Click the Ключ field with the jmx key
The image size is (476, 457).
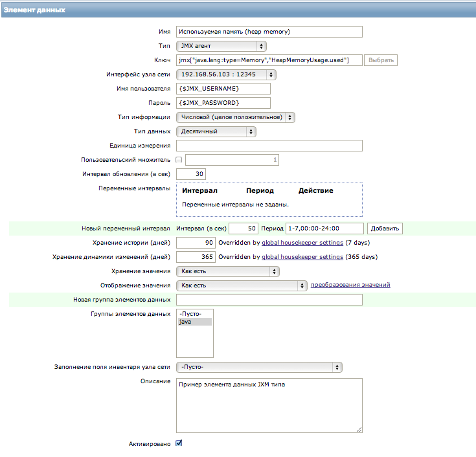(269, 60)
